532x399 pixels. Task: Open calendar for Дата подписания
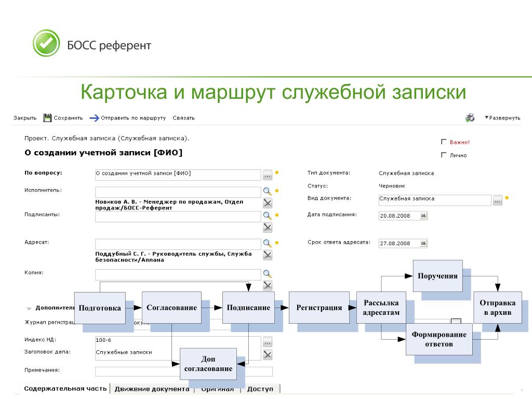point(423,216)
